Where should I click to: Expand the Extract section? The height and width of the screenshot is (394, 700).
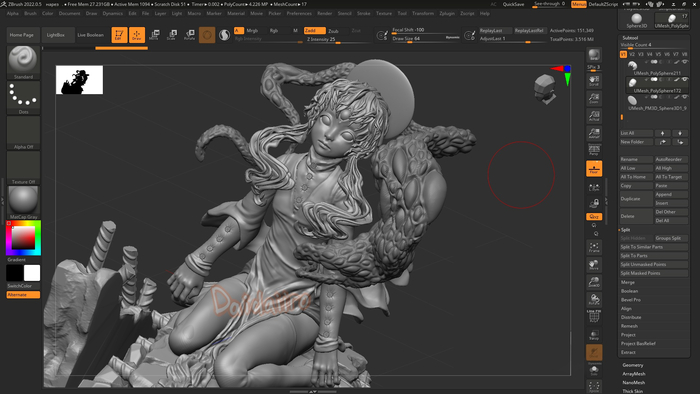(628, 352)
